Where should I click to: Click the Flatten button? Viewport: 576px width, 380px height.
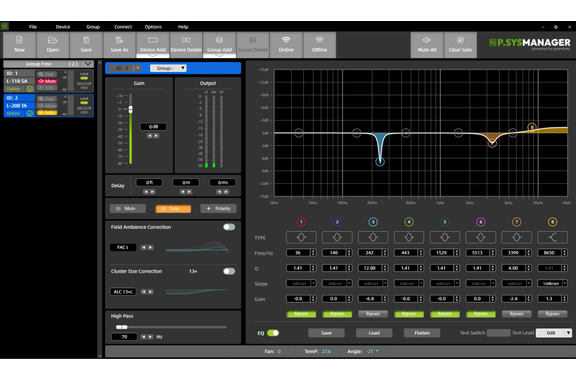point(422,333)
